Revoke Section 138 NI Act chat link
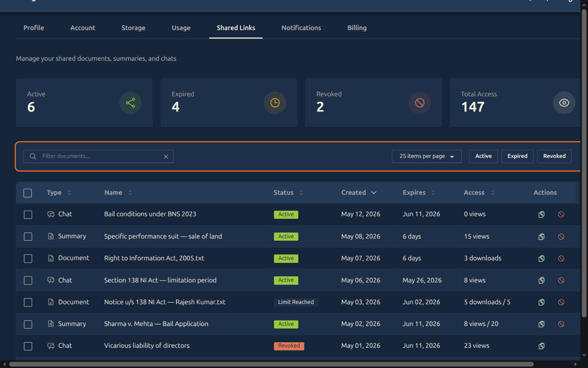The width and height of the screenshot is (588, 368). coord(561,280)
